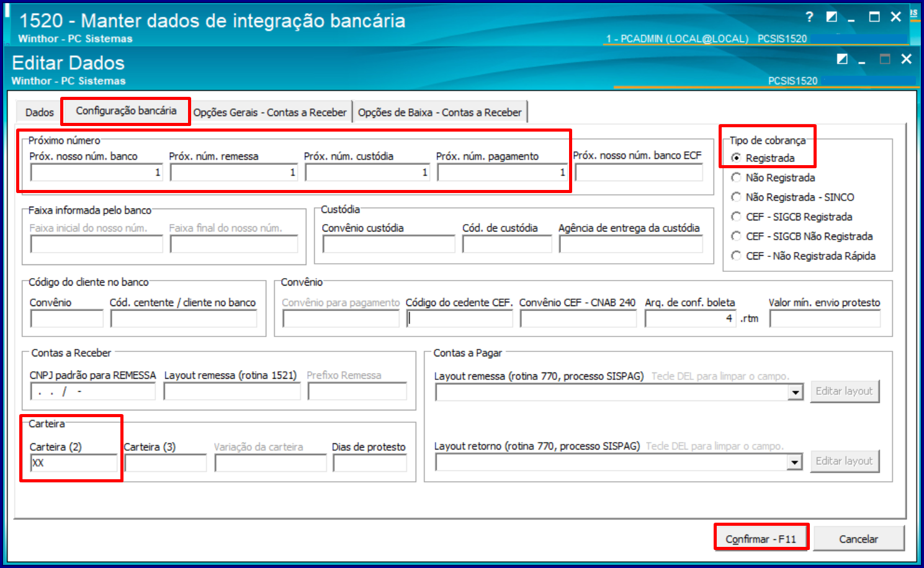The width and height of the screenshot is (924, 568).
Task: Click Carteira (3) field
Action: click(166, 463)
